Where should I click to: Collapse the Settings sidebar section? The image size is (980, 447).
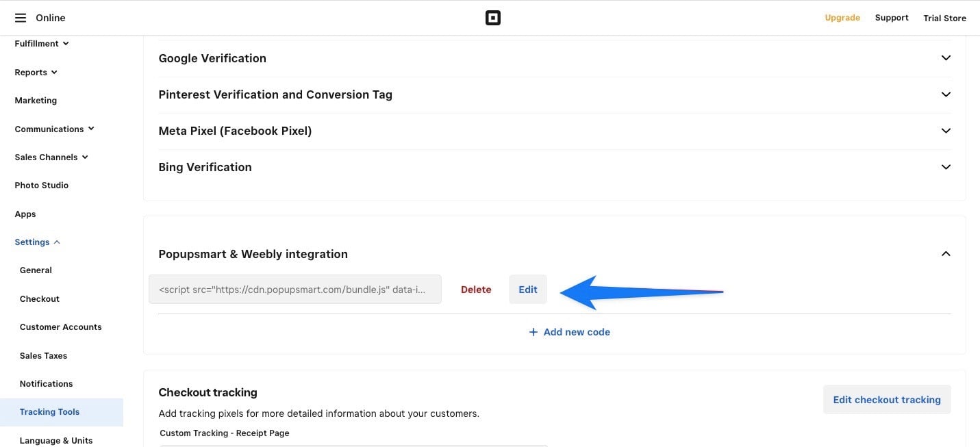pyautogui.click(x=37, y=242)
